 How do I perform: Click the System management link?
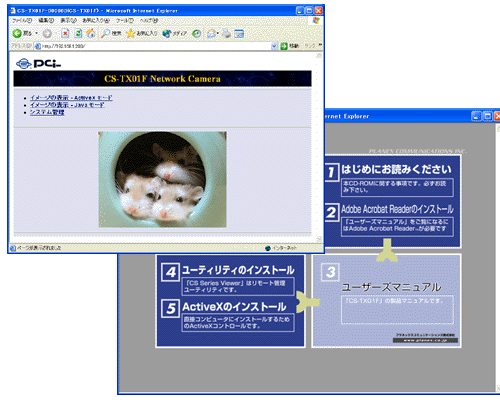coord(47,112)
